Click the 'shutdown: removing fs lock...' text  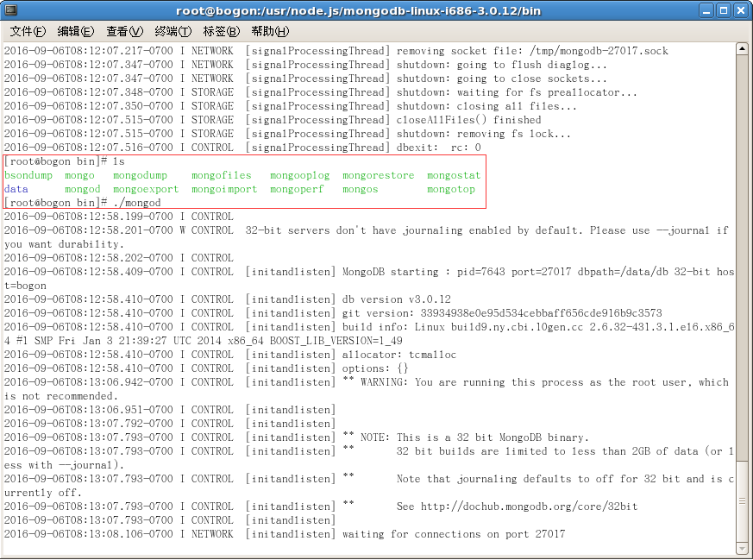484,134
